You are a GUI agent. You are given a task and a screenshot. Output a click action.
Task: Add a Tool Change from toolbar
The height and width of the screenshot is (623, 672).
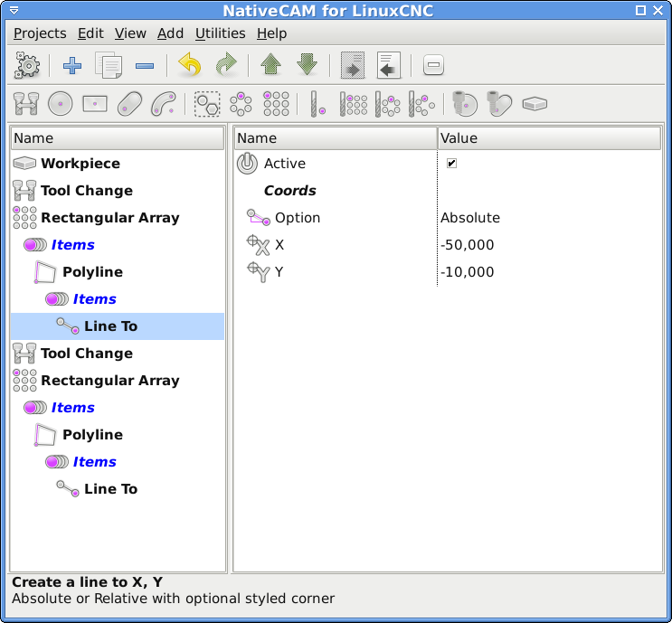coord(26,104)
